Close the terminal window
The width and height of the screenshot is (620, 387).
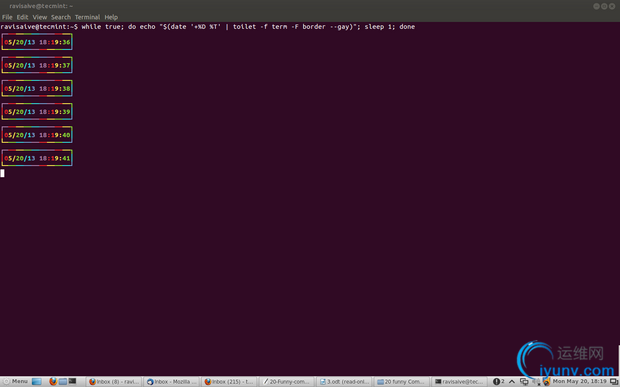pos(612,6)
